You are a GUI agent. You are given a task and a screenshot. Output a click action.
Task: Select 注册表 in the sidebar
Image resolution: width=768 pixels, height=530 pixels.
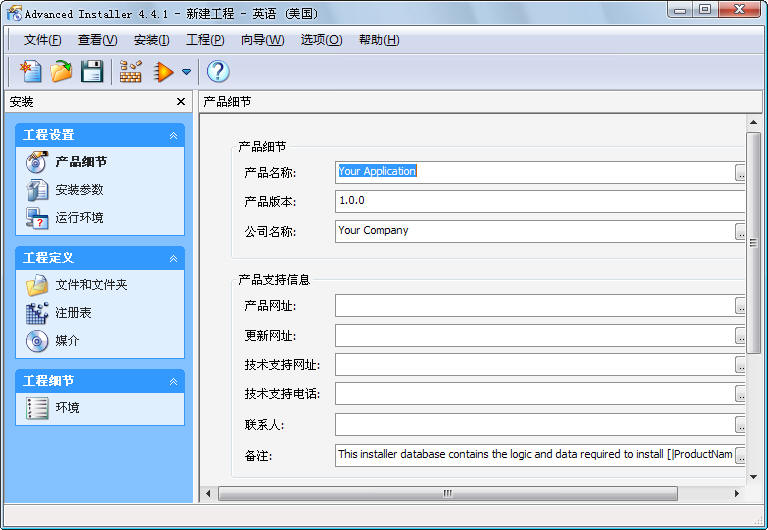(73, 313)
